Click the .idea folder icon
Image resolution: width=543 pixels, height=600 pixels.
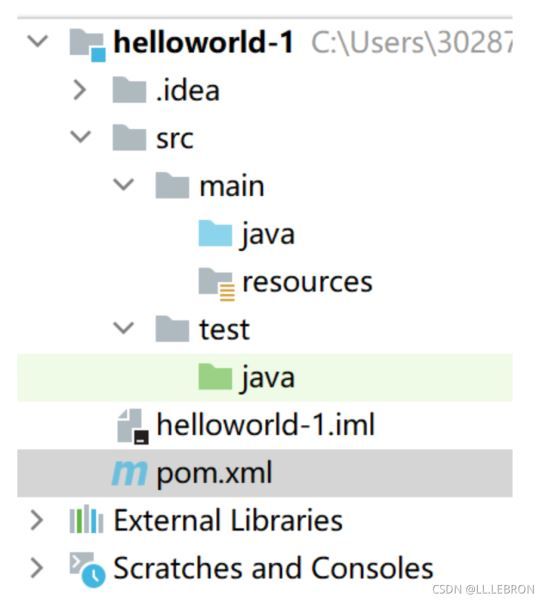coord(129,90)
